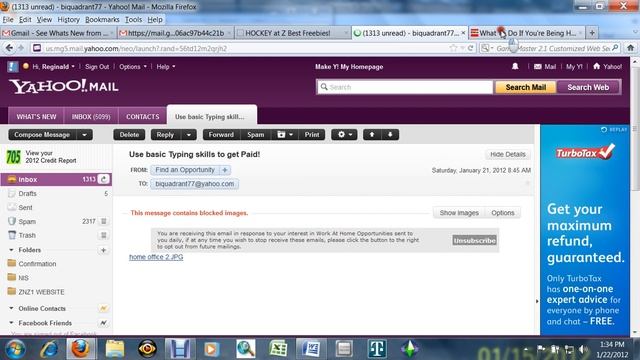This screenshot has height=360, width=640.
Task: Open the gear Actions dropdown
Action: 344,135
